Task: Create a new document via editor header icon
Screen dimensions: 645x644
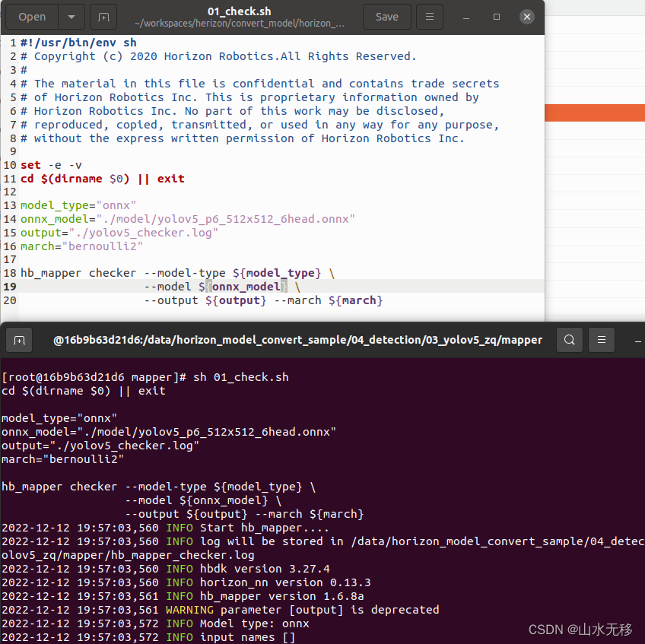Action: [x=103, y=17]
